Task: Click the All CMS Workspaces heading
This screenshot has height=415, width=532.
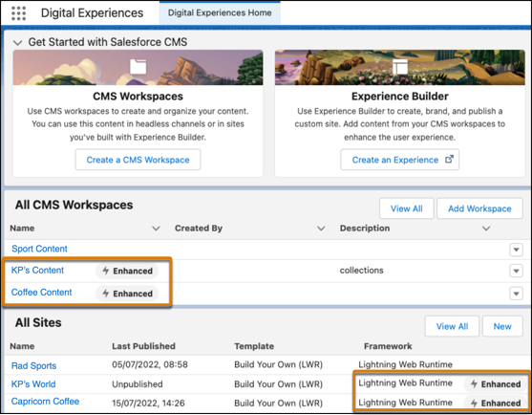Action: click(x=74, y=205)
